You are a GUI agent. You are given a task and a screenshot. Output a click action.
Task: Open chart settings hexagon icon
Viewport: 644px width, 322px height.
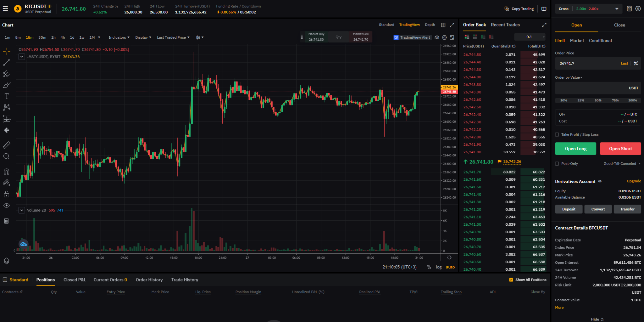[444, 37]
